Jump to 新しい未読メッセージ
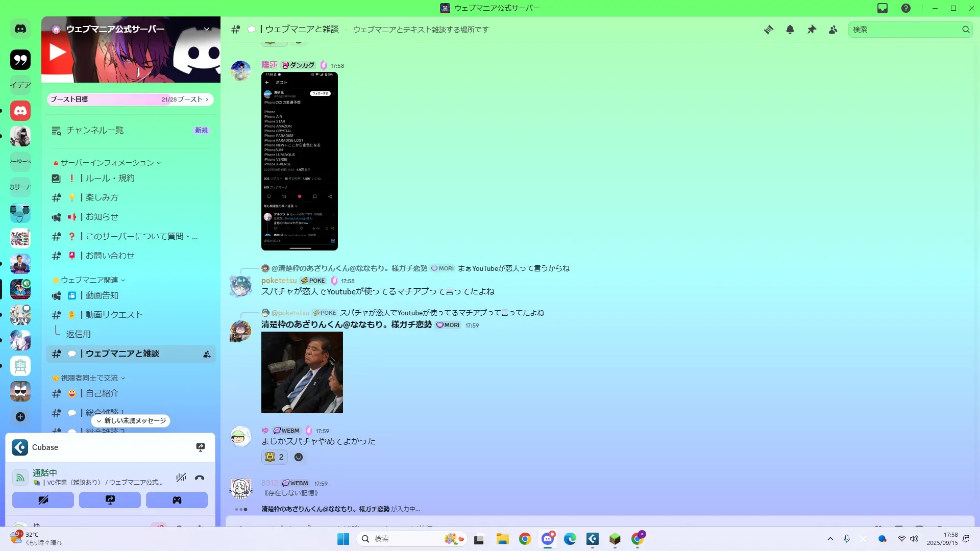980x551 pixels. point(131,421)
